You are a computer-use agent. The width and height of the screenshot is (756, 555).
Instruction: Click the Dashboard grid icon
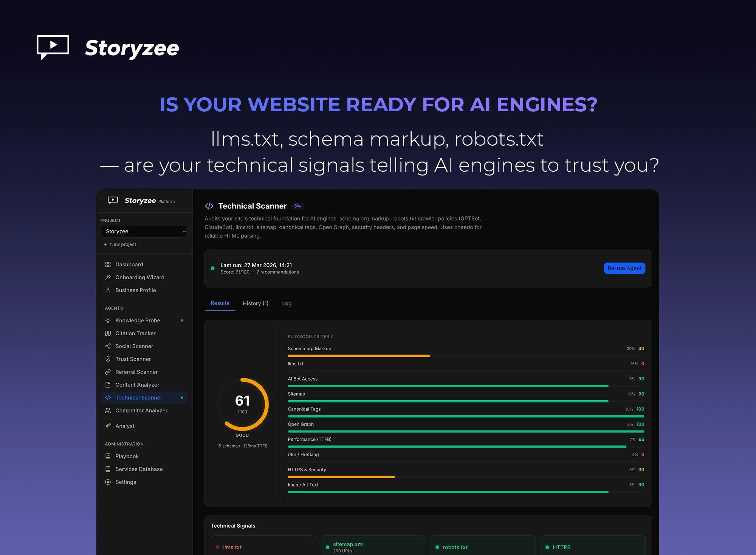[108, 264]
